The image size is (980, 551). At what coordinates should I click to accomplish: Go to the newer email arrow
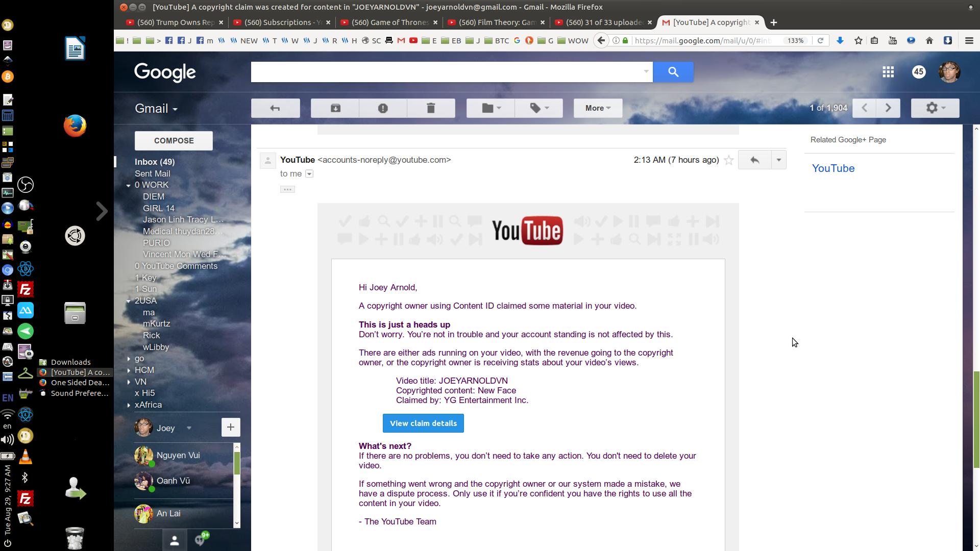(865, 108)
